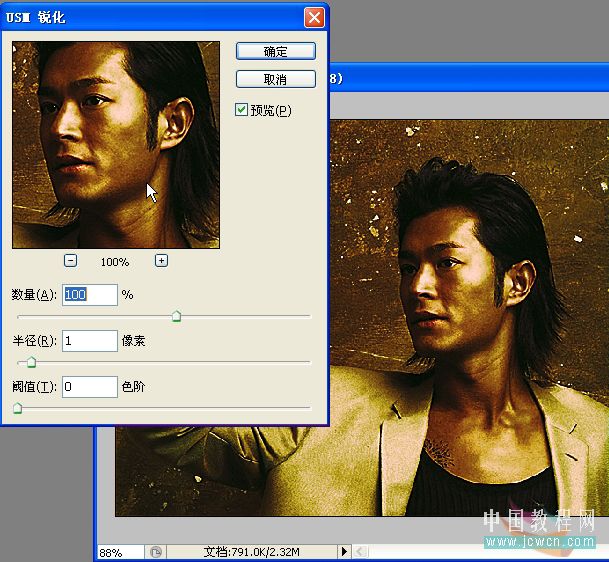Open the status bar info flyout arrow
This screenshot has height=562, width=609.
tap(344, 552)
